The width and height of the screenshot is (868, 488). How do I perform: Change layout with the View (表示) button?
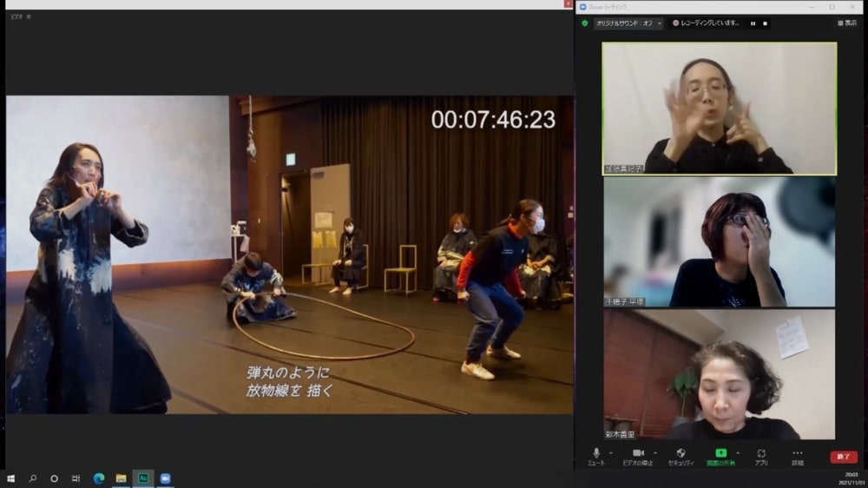(846, 23)
